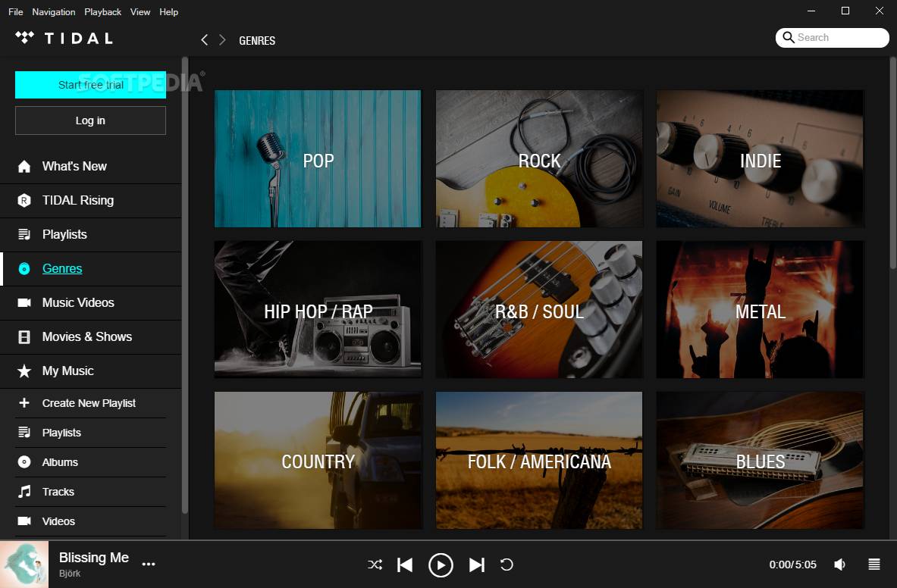Open the play queue icon

point(874,565)
